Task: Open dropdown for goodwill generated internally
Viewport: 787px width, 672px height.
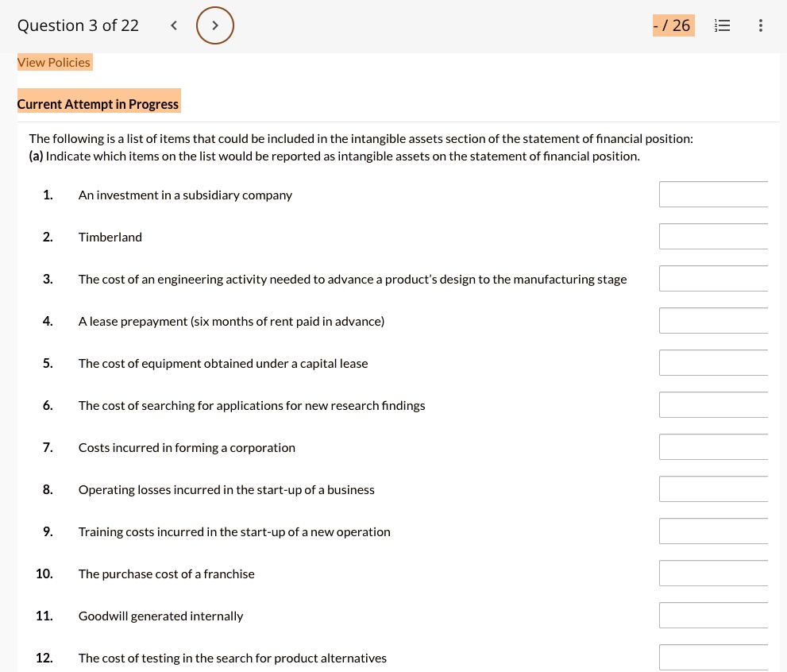Action: 713,616
